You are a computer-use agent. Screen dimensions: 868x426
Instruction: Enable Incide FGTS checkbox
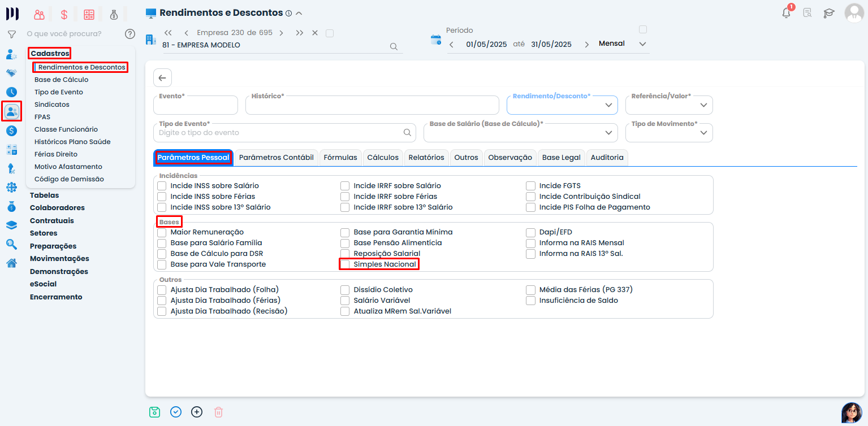(530, 186)
